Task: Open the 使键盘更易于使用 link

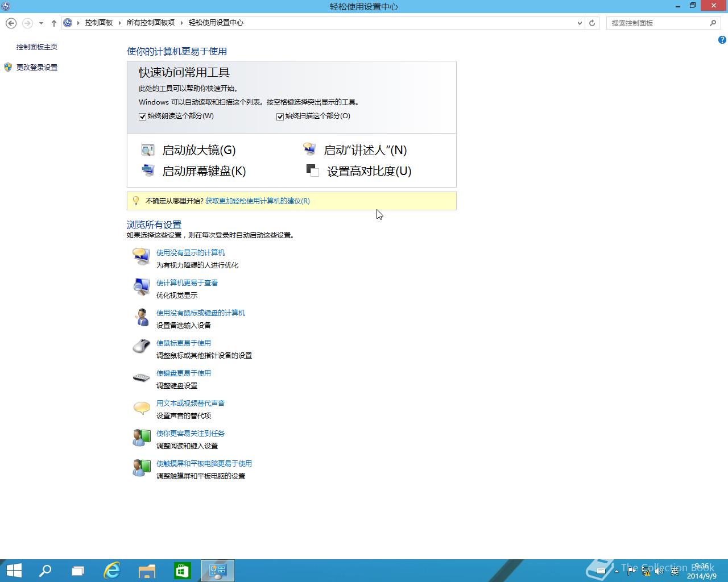Action: [184, 373]
